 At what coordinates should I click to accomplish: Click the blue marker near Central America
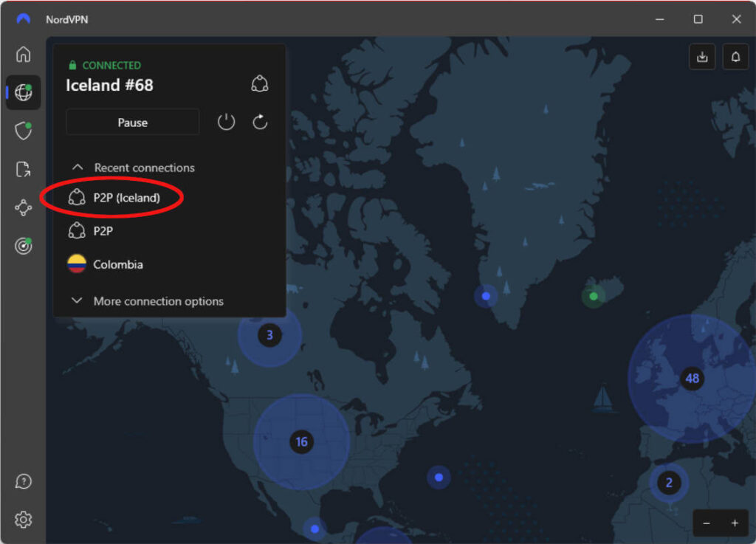[x=315, y=529]
